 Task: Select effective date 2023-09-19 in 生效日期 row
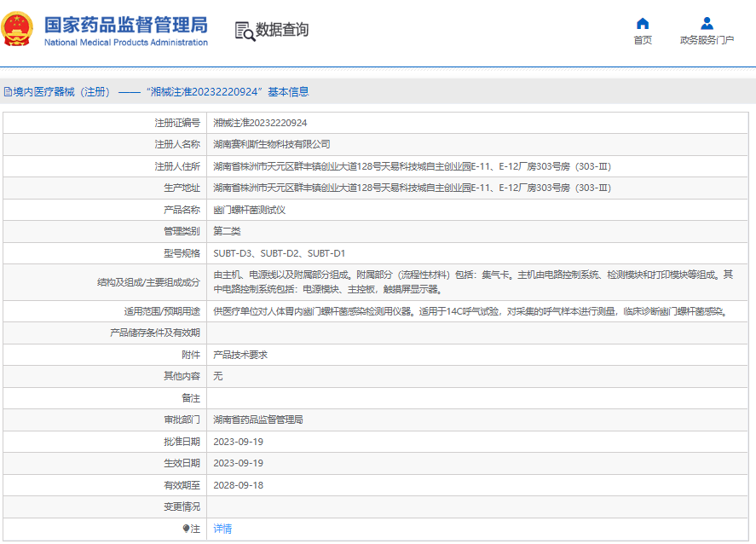pos(238,463)
